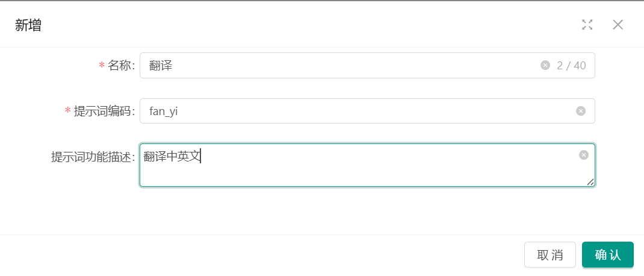Image resolution: width=644 pixels, height=276 pixels.
Task: Click the 新增 dialog title
Action: pyautogui.click(x=28, y=25)
